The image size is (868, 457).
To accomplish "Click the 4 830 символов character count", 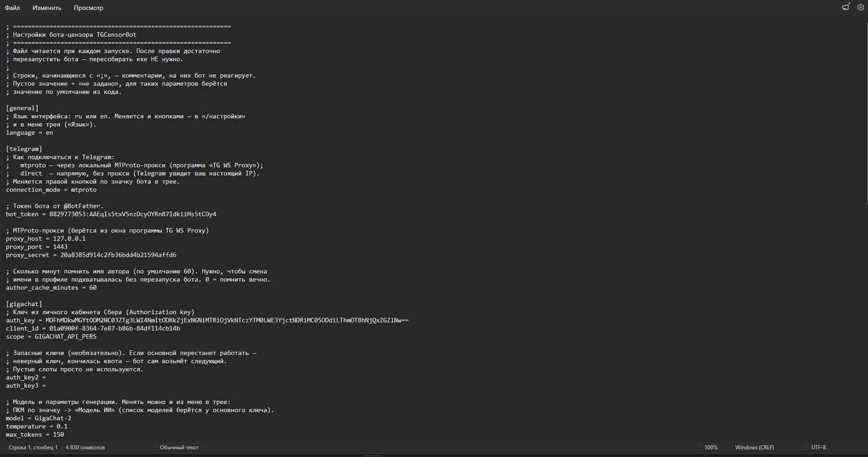I will click(x=85, y=447).
